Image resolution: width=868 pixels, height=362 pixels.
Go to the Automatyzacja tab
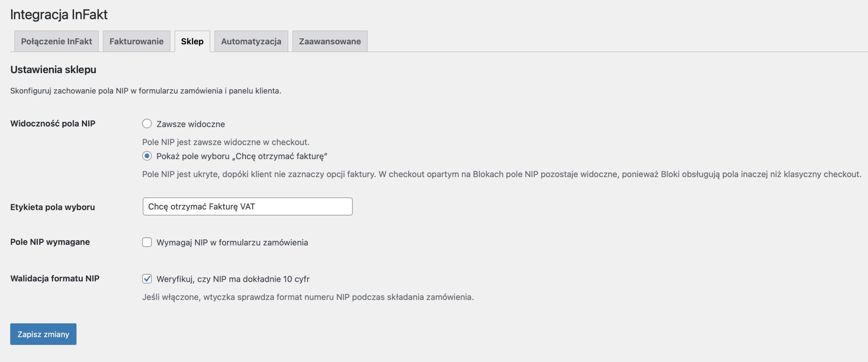tap(251, 41)
